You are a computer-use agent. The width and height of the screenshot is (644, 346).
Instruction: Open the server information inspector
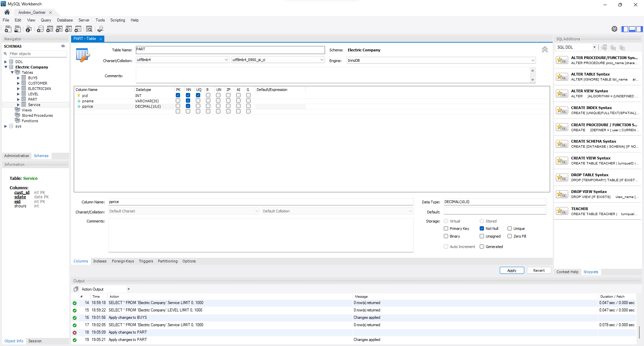coord(29,29)
